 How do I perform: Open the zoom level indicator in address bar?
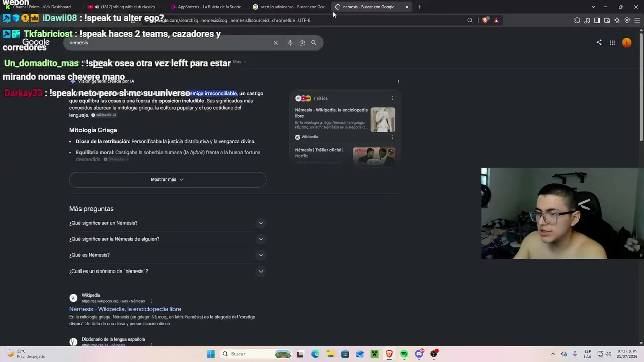tap(470, 20)
